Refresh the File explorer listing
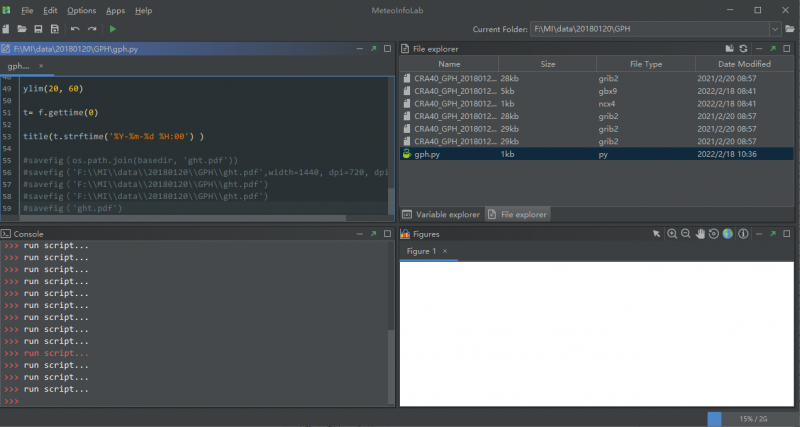This screenshot has width=800, height=427. point(743,48)
